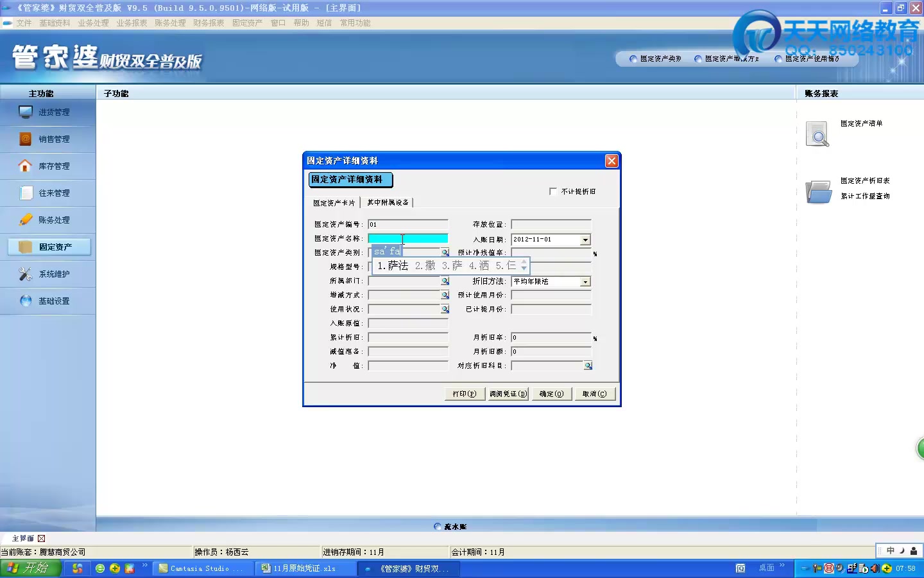Tick the 不计提折旧 checkbox
Screen dimensions: 924x578
pos(553,191)
